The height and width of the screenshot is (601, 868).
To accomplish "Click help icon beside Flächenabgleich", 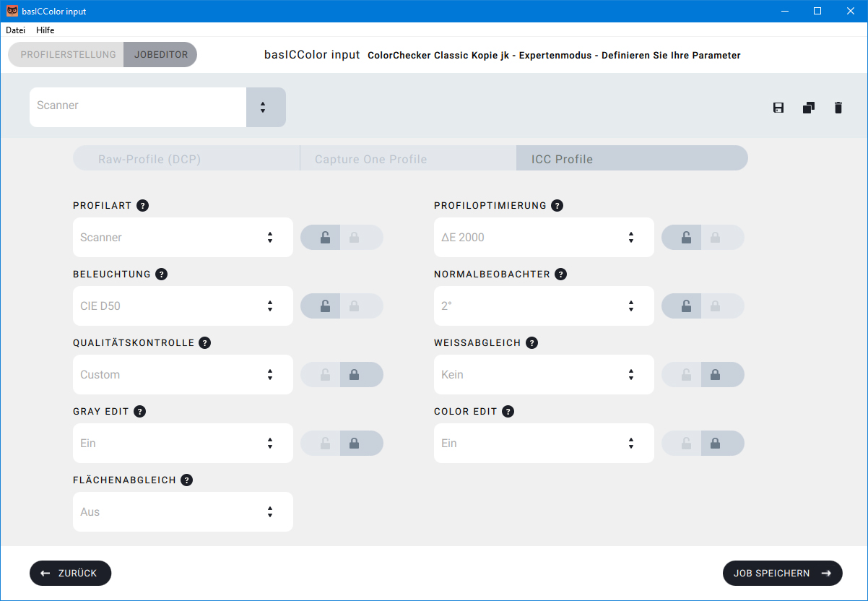I will coord(187,480).
